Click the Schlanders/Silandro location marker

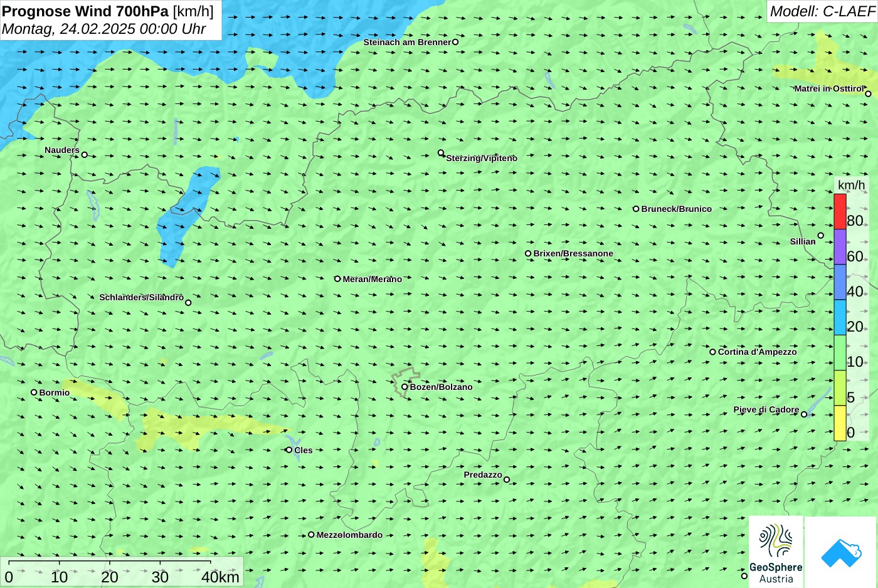click(188, 303)
